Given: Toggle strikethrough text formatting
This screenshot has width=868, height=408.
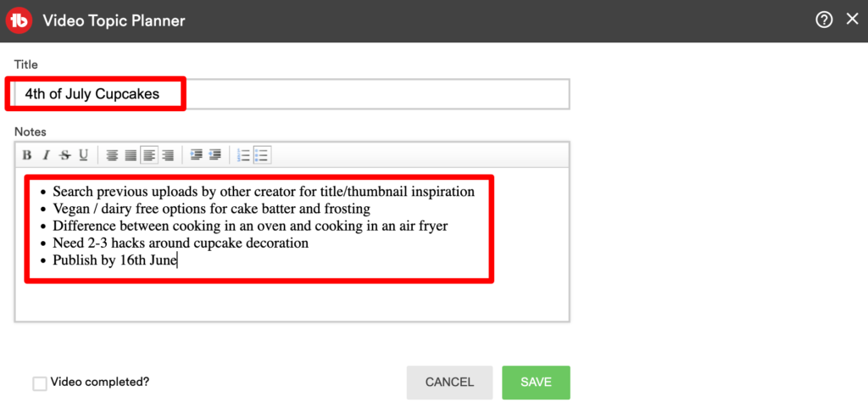Looking at the screenshot, I should click(x=64, y=155).
